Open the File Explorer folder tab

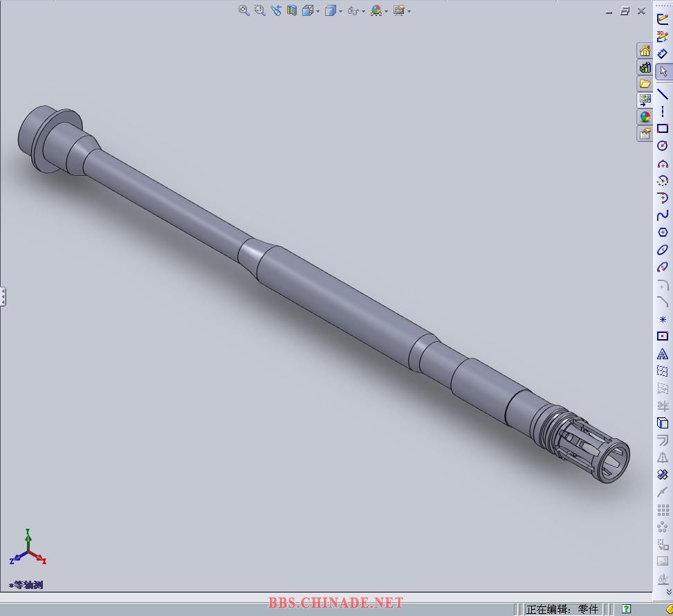645,84
